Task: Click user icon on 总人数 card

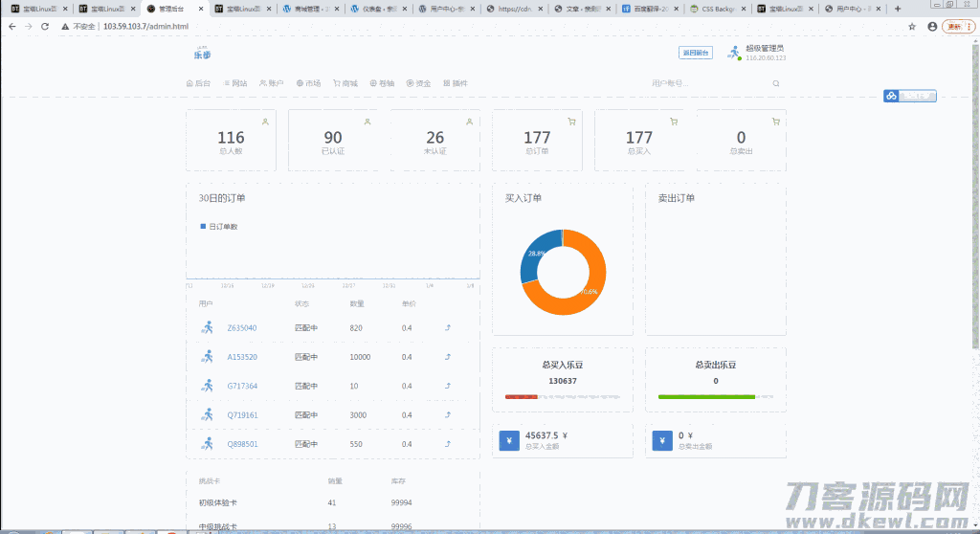Action: 265,122
